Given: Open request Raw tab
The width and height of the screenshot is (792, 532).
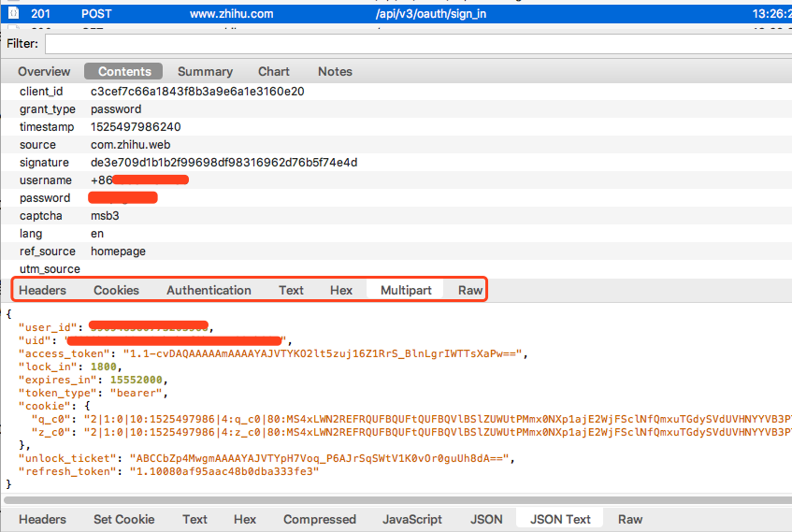Looking at the screenshot, I should 470,291.
